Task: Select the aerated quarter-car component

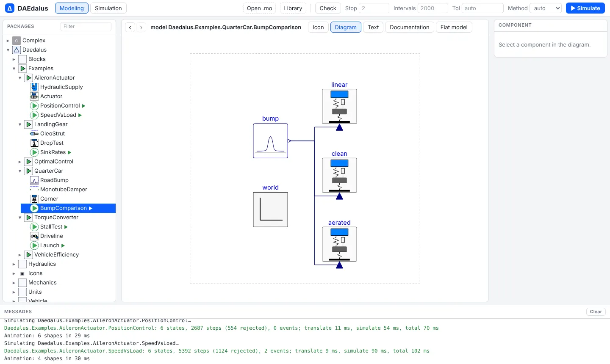Action: click(x=339, y=244)
